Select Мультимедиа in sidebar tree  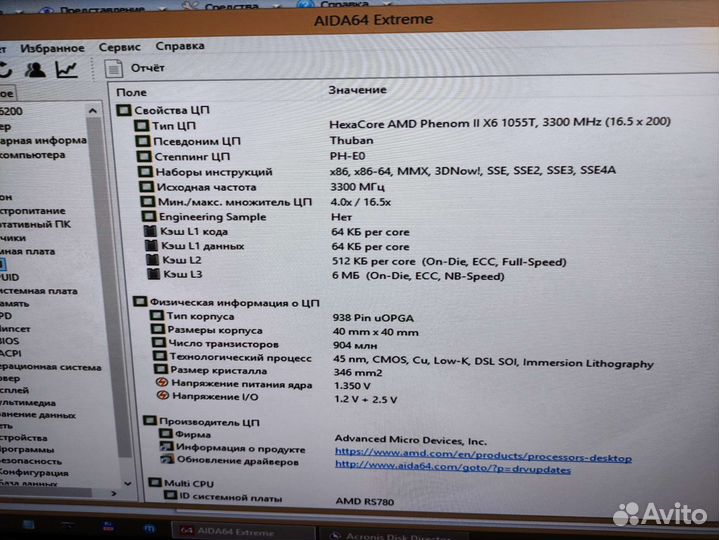coord(28,402)
